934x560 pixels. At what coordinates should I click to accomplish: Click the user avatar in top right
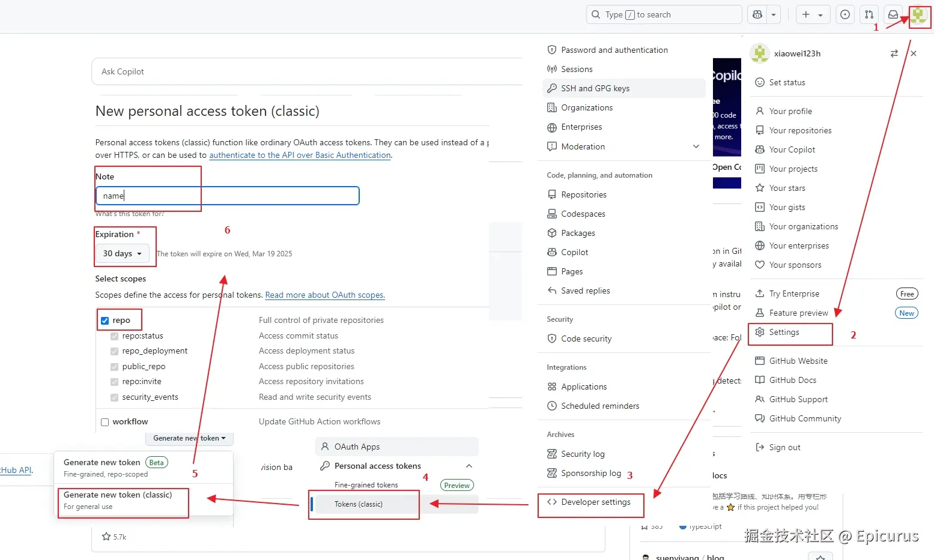click(x=918, y=15)
